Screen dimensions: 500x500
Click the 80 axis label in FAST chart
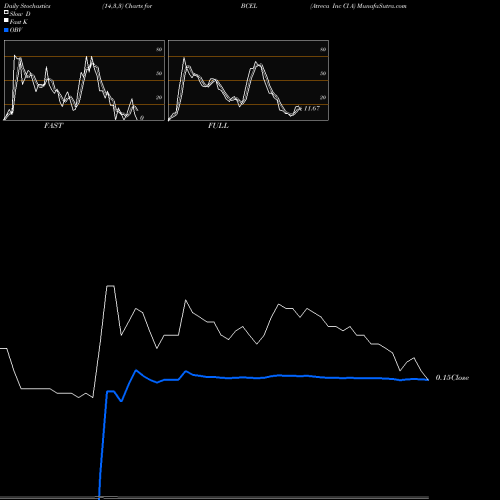tap(159, 49)
